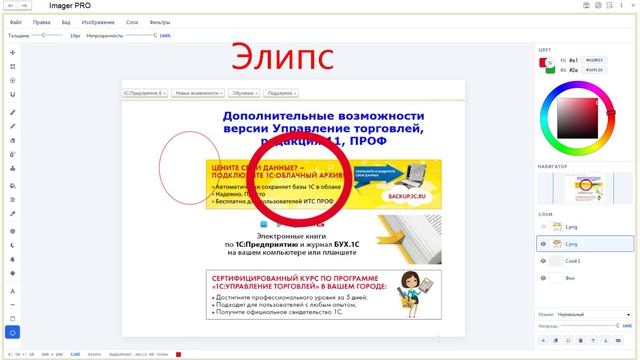Select the Eyedropper color picker tool
Image resolution: width=640 pixels, height=360 pixels.
(x=13, y=213)
